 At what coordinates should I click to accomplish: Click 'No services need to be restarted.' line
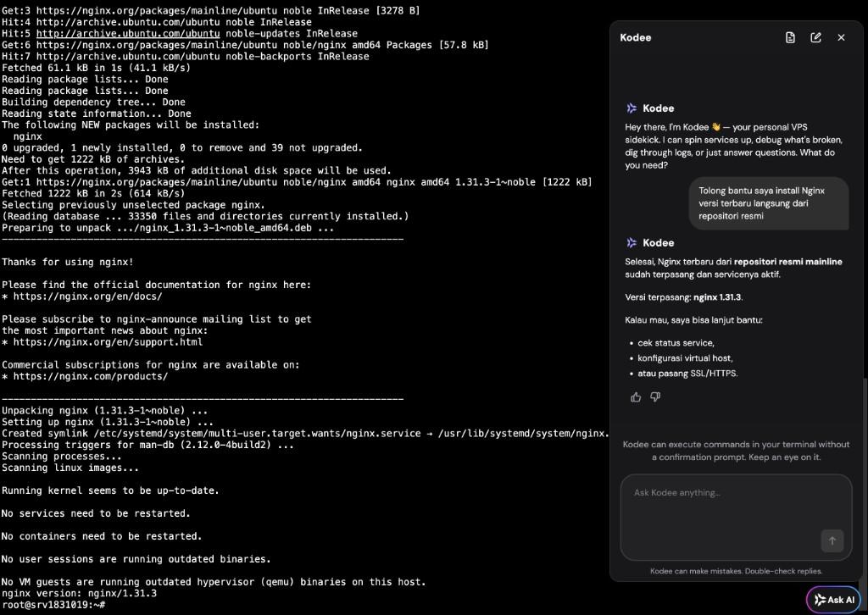click(x=96, y=514)
